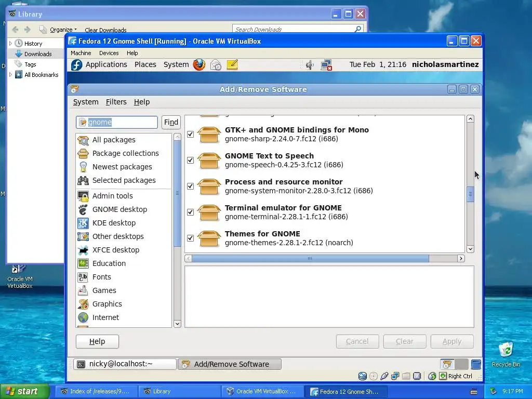Select Selected packages category
The image size is (532, 399).
click(124, 180)
